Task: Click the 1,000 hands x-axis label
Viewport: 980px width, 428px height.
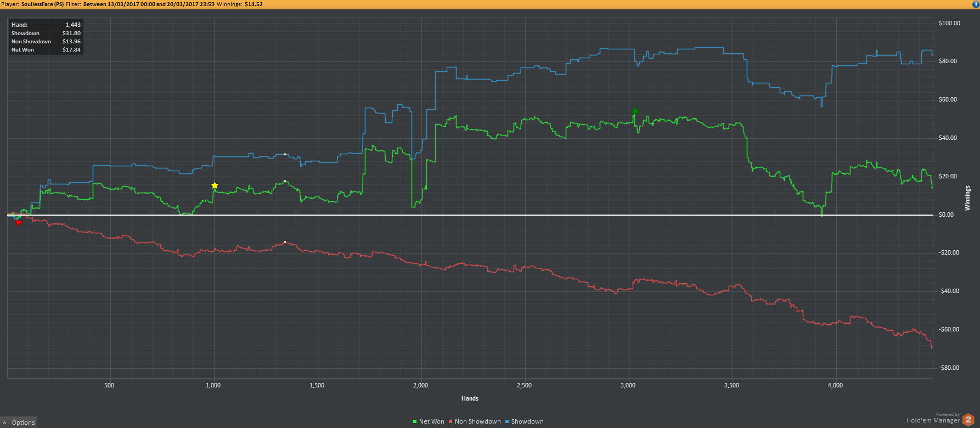Action: coord(213,385)
